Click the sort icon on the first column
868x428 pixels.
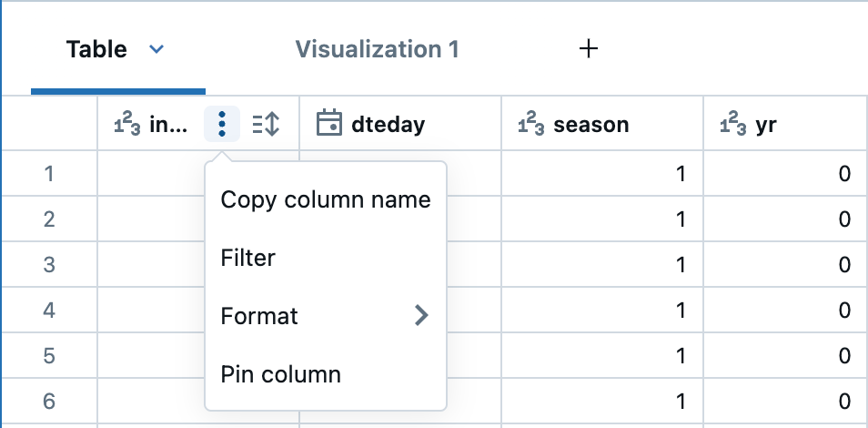tap(265, 124)
